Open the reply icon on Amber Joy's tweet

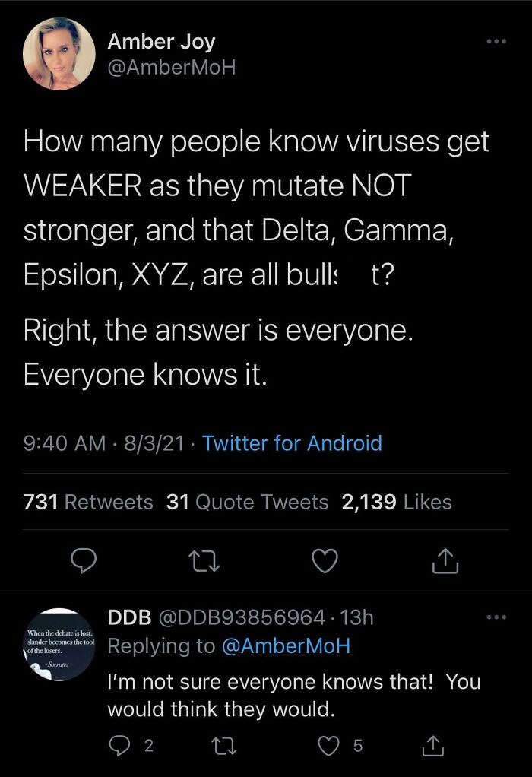point(84,561)
